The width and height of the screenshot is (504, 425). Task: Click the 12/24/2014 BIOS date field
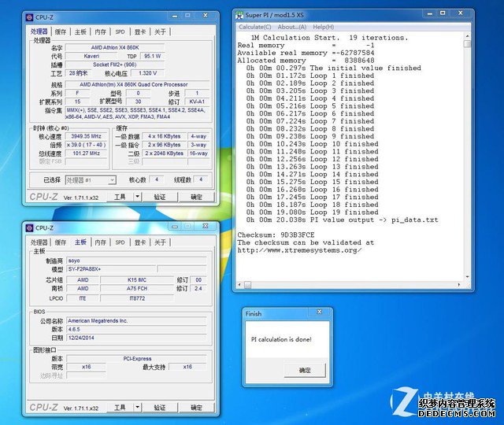point(136,338)
